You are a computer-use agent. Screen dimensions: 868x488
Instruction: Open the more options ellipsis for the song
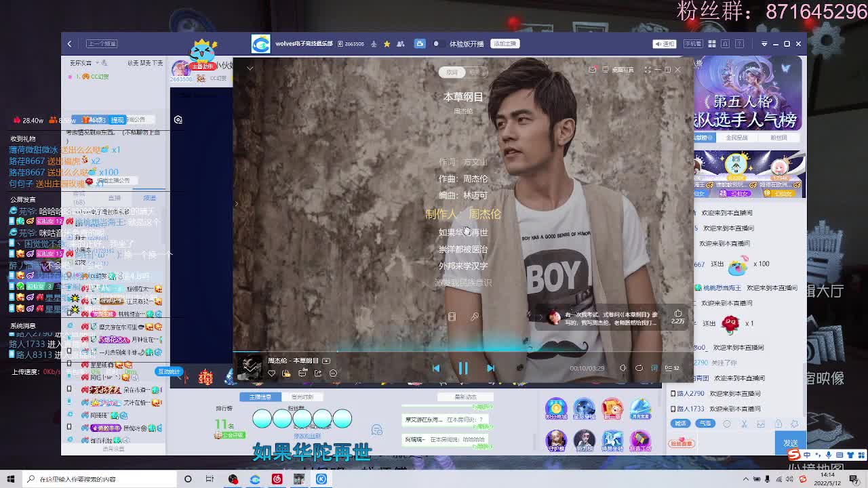click(x=333, y=373)
